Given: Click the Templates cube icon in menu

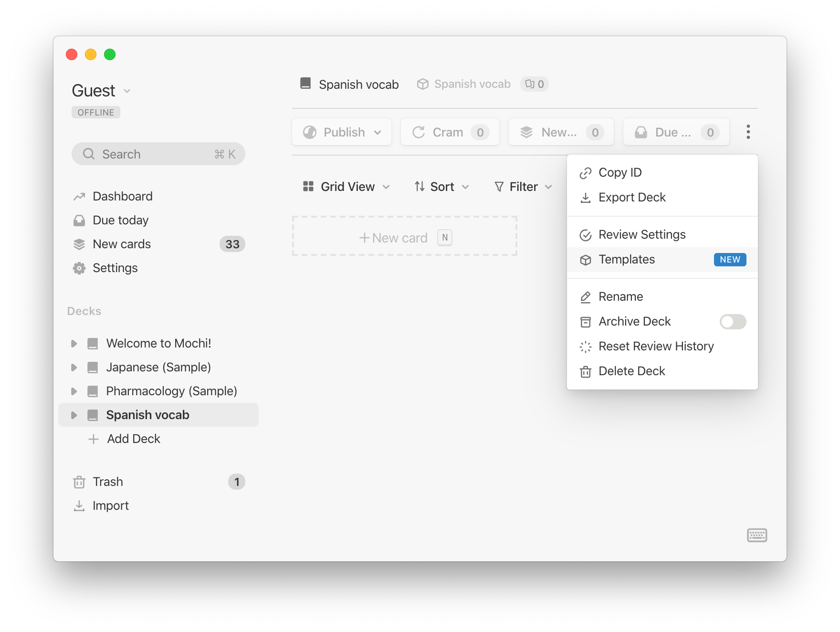Looking at the screenshot, I should (586, 260).
